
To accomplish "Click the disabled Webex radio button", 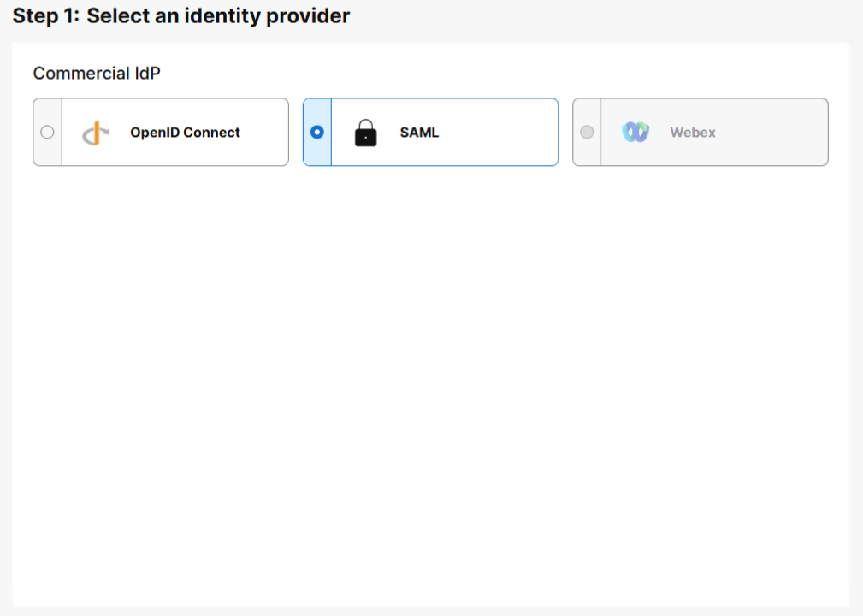I will click(x=587, y=133).
